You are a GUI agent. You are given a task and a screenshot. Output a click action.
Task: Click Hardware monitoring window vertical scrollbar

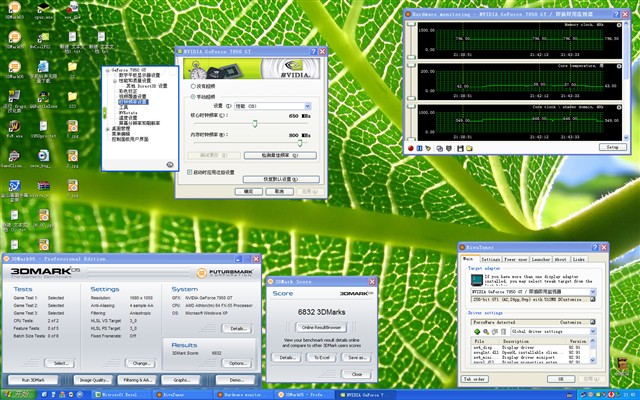[x=626, y=81]
